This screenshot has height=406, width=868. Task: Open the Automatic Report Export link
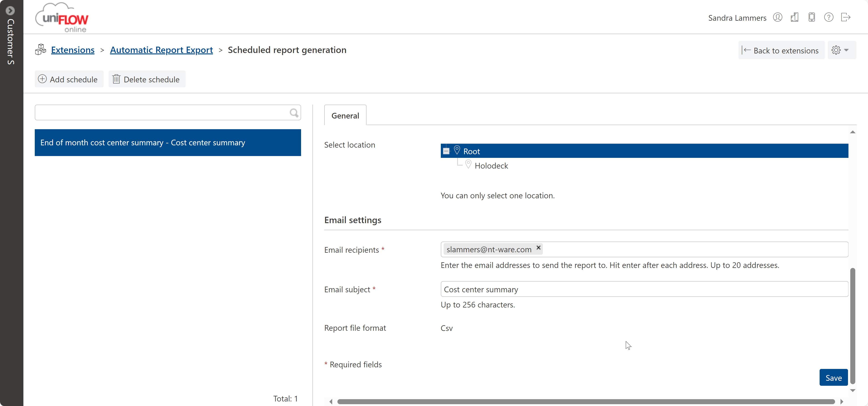point(161,50)
